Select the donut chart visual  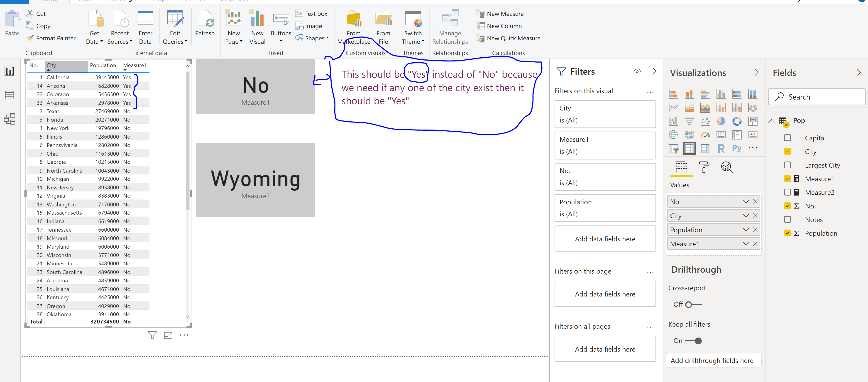[x=737, y=121]
